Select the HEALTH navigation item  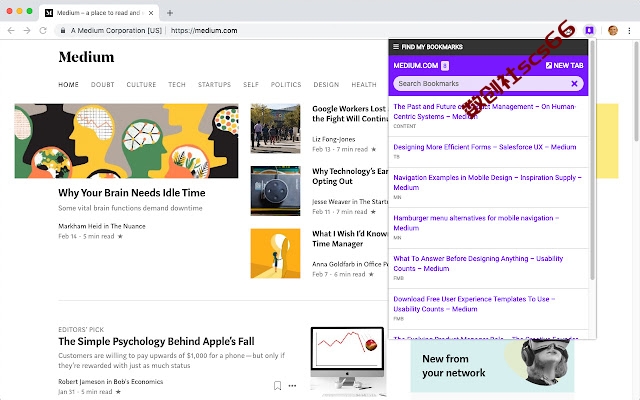364,84
